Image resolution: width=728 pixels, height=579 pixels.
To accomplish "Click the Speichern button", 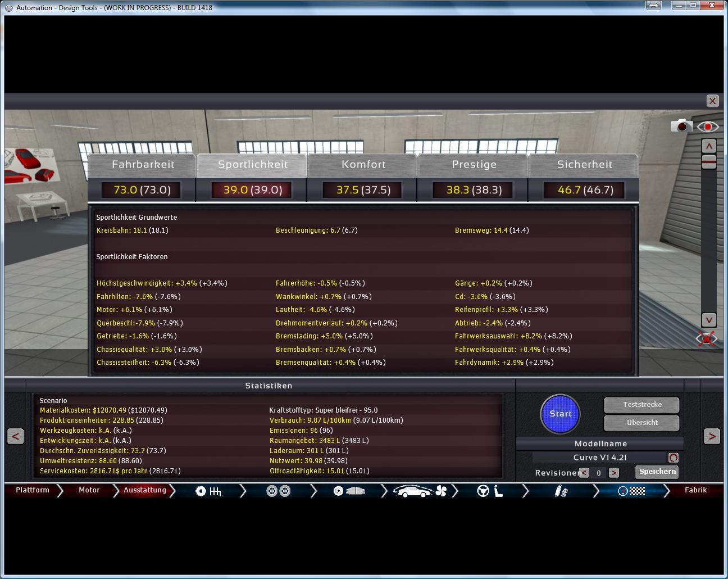I will click(x=657, y=472).
